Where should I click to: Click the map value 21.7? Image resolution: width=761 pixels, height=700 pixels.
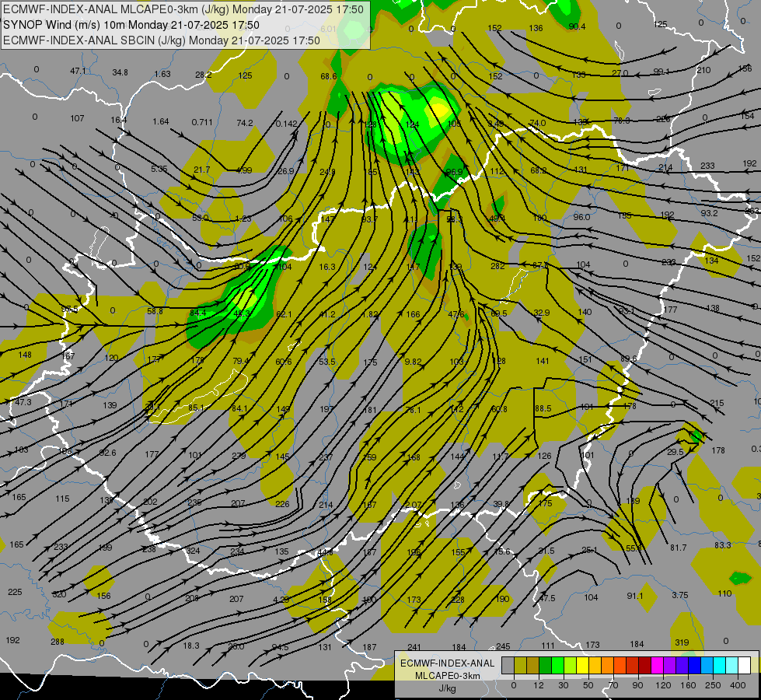(201, 170)
